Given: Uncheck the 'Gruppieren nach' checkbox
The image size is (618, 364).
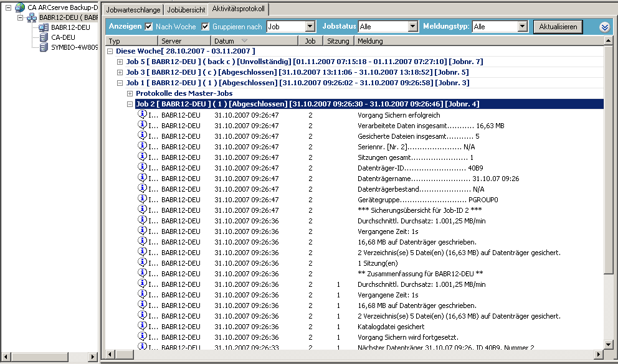Looking at the screenshot, I should [x=206, y=27].
